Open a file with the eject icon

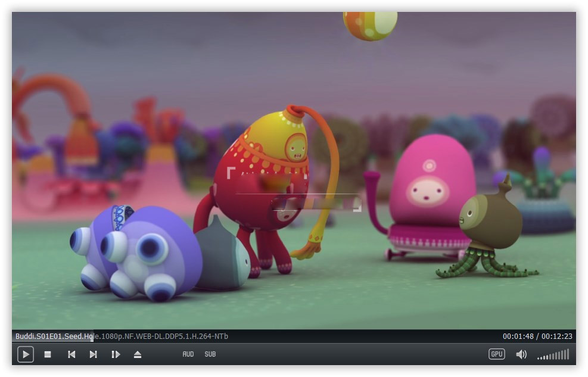click(x=138, y=354)
